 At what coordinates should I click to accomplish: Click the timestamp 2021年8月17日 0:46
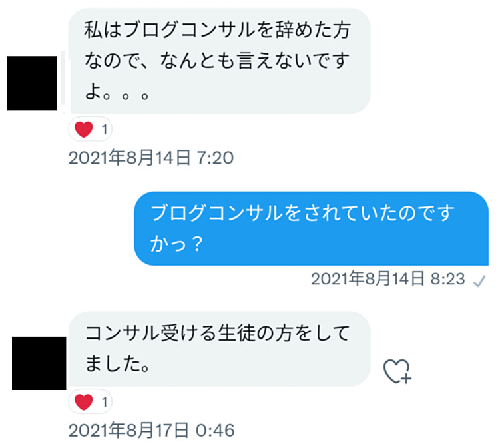pos(151,430)
